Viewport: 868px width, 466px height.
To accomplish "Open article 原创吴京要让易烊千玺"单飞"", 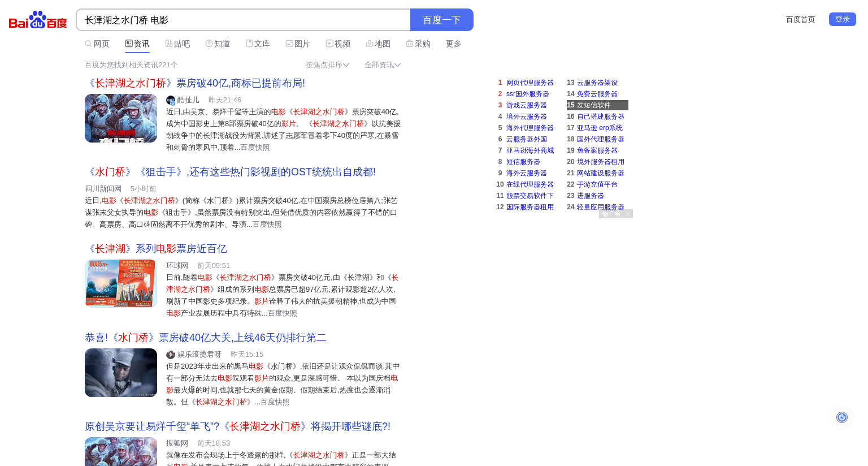I will [237, 426].
